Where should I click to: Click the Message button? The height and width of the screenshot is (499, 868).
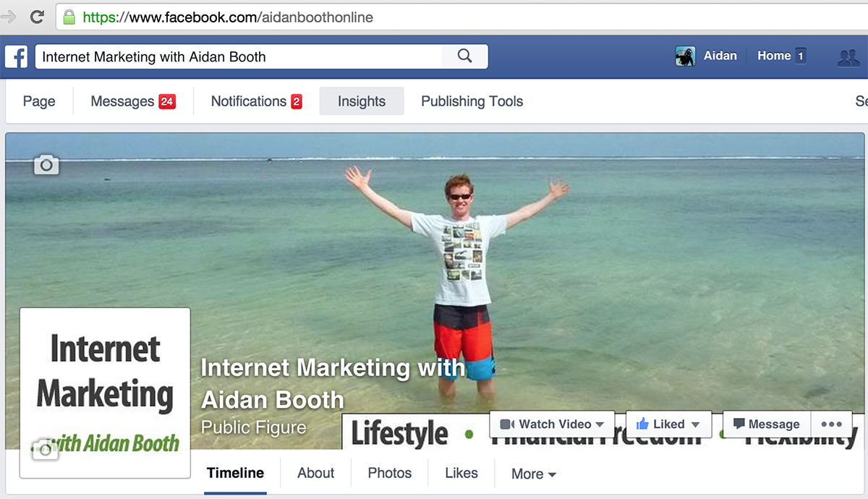[x=767, y=425]
